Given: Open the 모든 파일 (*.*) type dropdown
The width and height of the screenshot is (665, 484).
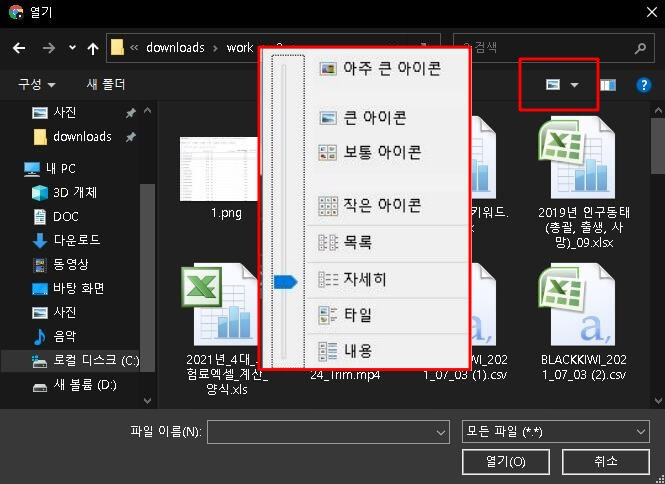Looking at the screenshot, I should tap(556, 432).
